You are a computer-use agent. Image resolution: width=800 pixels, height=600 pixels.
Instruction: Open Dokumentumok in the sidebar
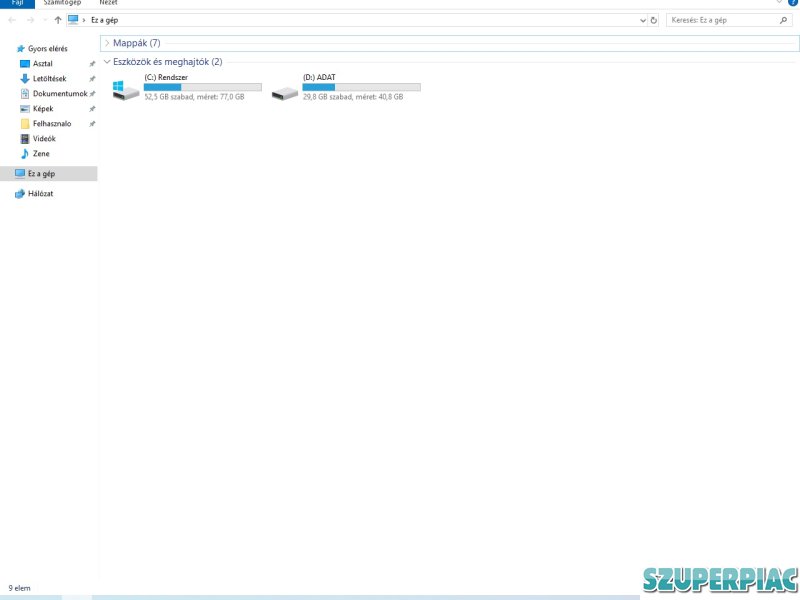(59, 94)
